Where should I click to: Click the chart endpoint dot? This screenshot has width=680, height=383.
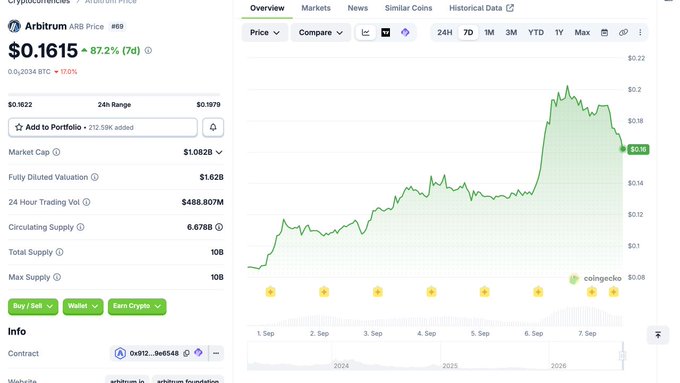[623, 149]
